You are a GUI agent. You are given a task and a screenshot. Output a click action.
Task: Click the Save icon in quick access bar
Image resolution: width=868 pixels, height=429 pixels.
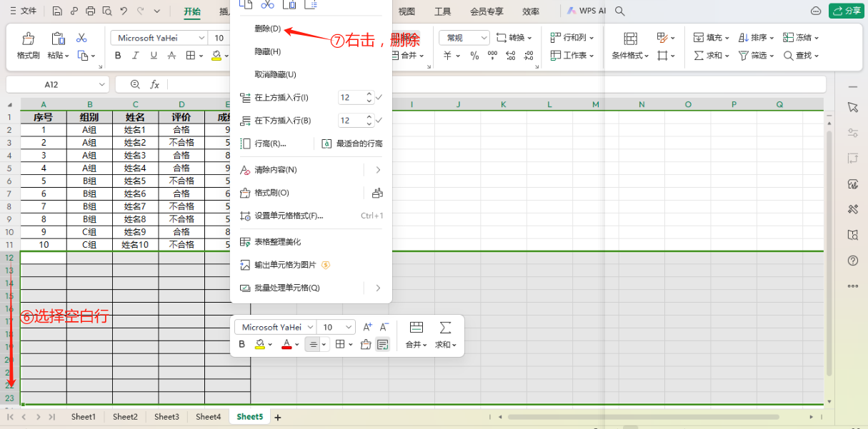tap(56, 11)
